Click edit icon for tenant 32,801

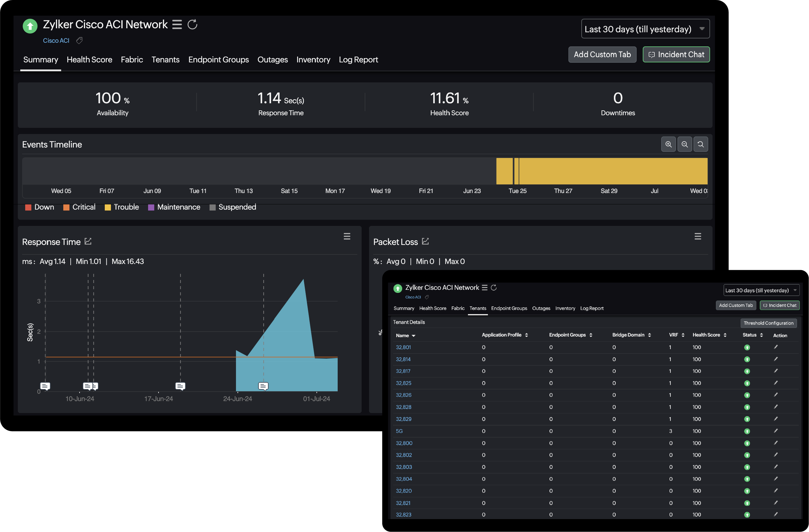[778, 347]
